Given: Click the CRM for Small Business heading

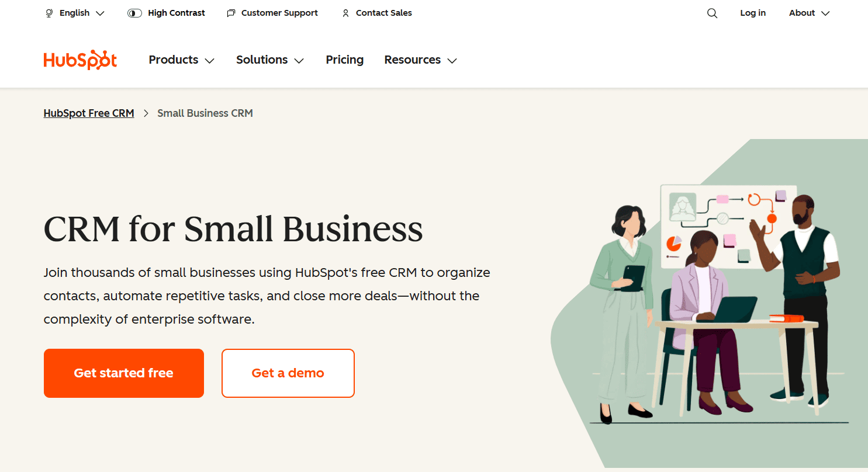Looking at the screenshot, I should click(x=233, y=228).
